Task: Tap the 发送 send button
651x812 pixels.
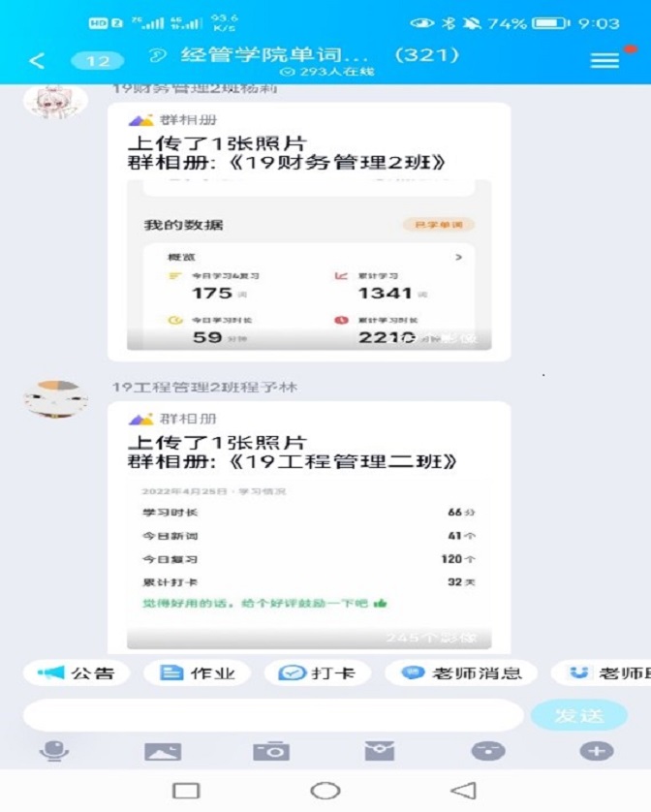Action: coord(579,716)
